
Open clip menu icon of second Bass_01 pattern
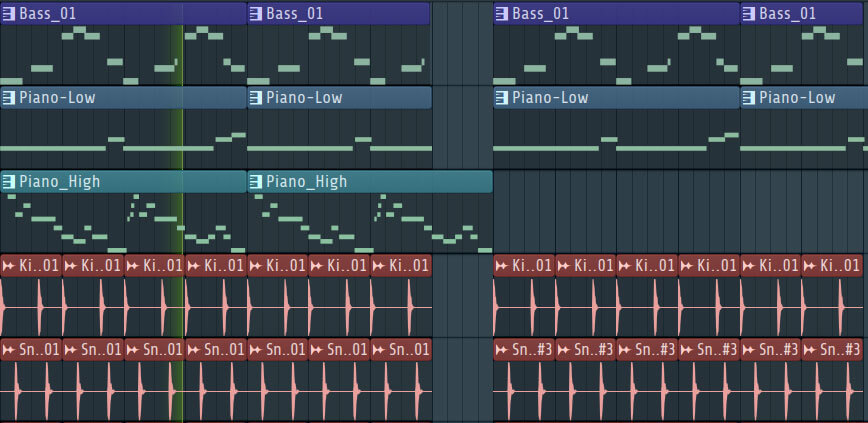pyautogui.click(x=255, y=14)
